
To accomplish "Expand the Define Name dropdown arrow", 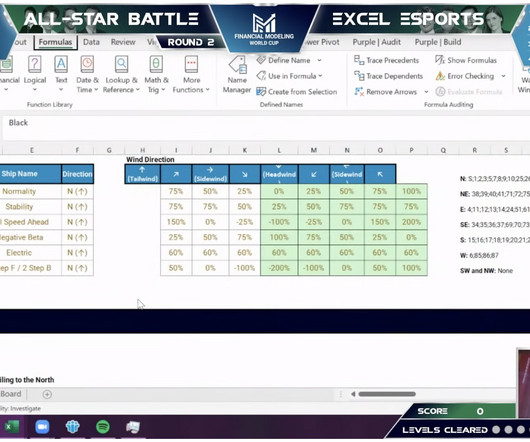I will click(319, 60).
